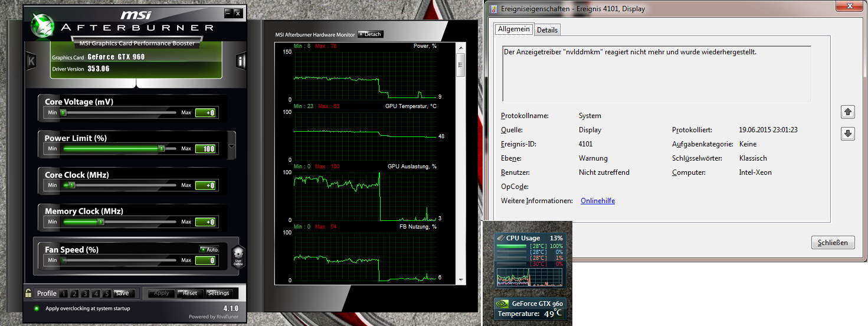Switch to the Details tab
Screen dimensions: 868x326
(547, 30)
